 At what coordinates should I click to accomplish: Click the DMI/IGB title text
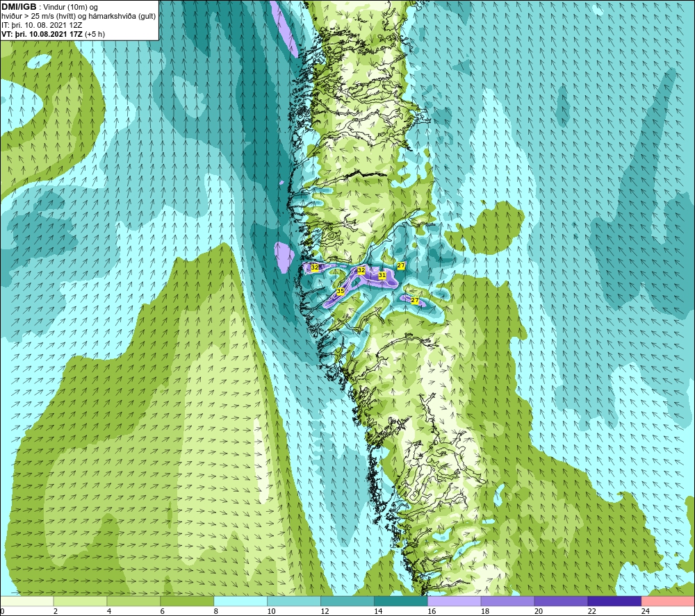point(19,7)
